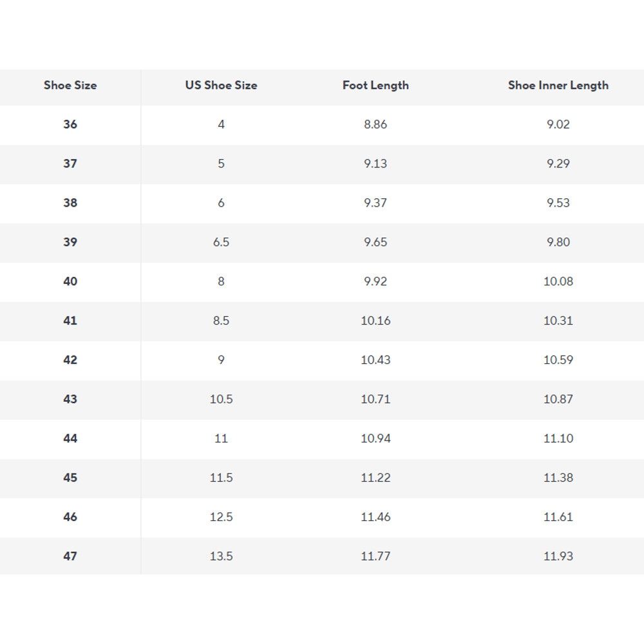Click shoe size 39 cell

click(70, 242)
